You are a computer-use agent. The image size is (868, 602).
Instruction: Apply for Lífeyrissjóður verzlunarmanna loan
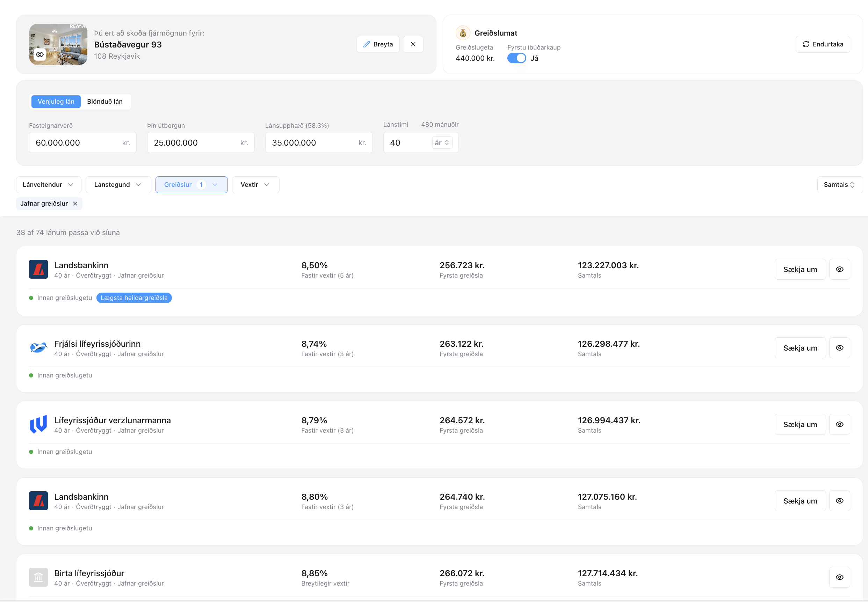800,424
